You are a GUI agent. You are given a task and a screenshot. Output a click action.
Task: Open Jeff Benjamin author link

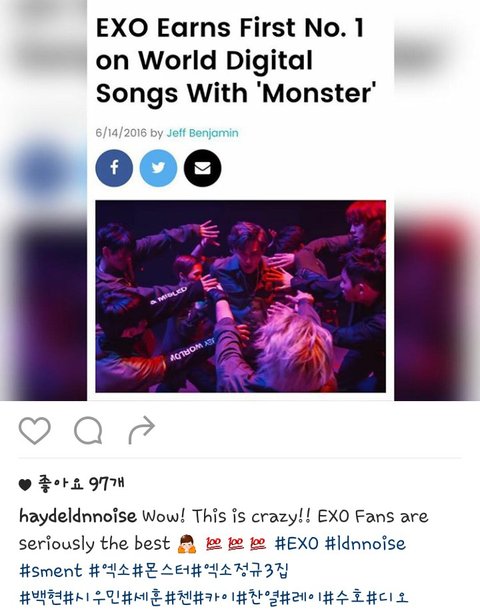pos(202,133)
